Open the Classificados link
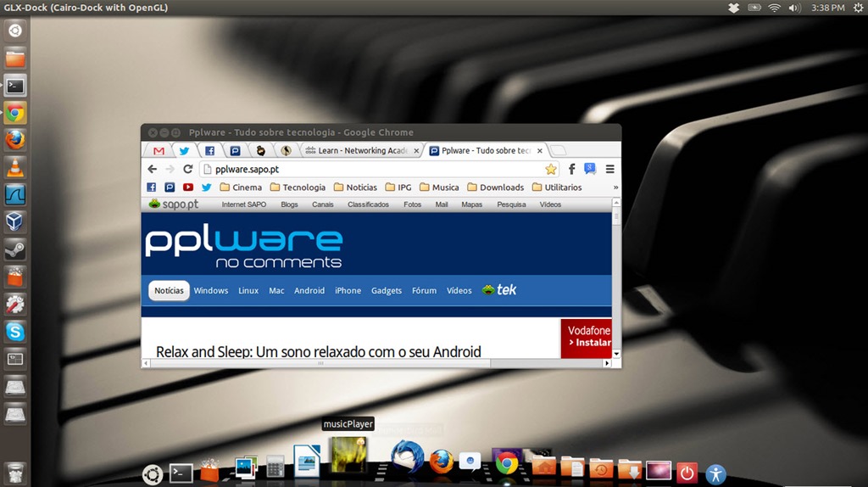The height and width of the screenshot is (487, 868). click(x=368, y=204)
